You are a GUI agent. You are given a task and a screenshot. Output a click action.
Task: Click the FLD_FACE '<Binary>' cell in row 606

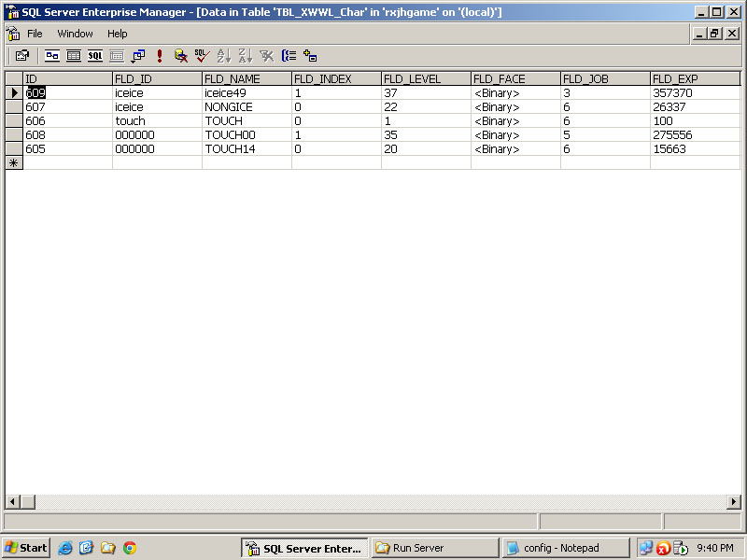coord(515,121)
